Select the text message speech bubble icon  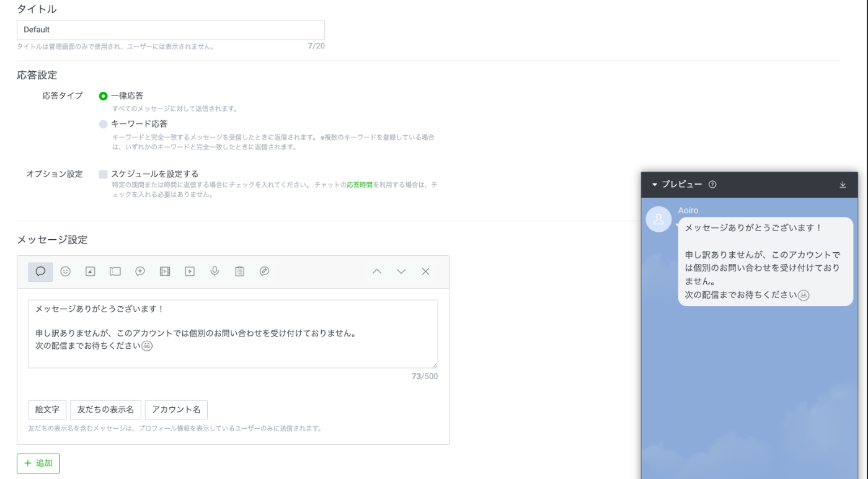click(40, 271)
